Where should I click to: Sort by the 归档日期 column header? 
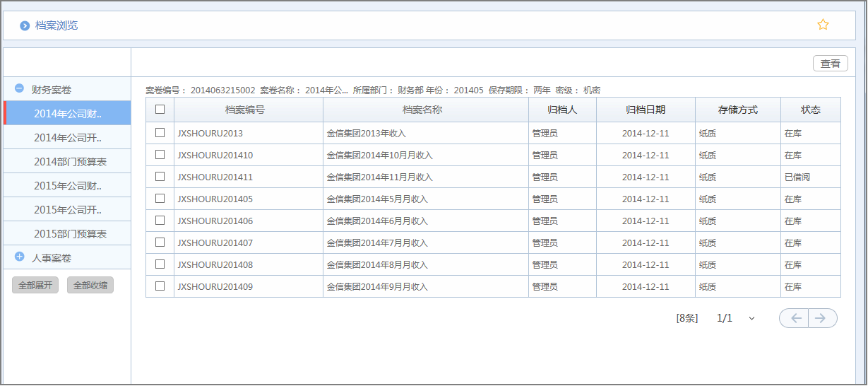[x=646, y=110]
